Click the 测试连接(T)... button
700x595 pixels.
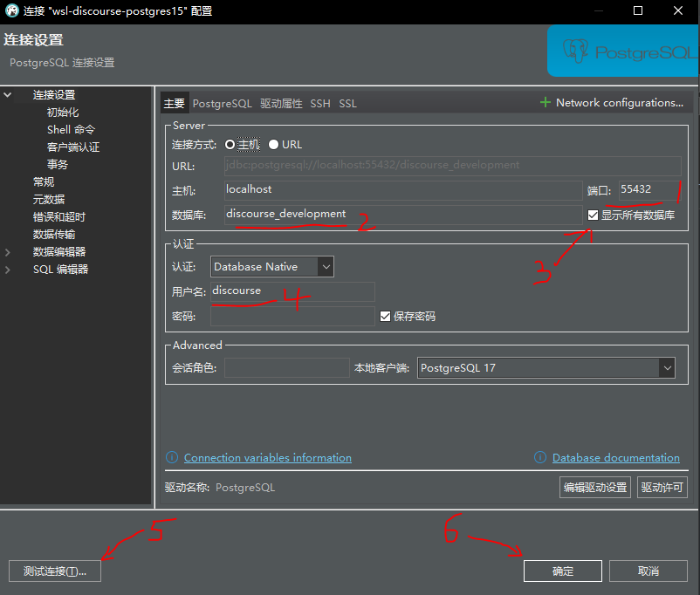coord(55,571)
